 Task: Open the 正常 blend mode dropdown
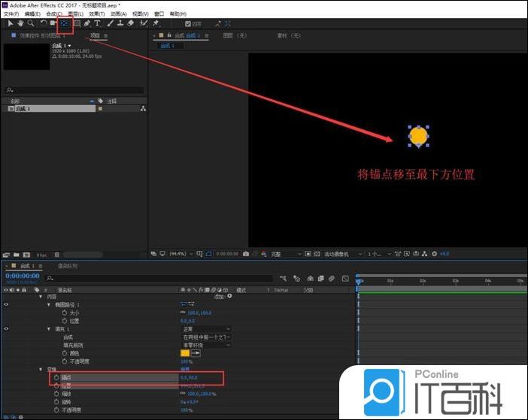click(205, 329)
